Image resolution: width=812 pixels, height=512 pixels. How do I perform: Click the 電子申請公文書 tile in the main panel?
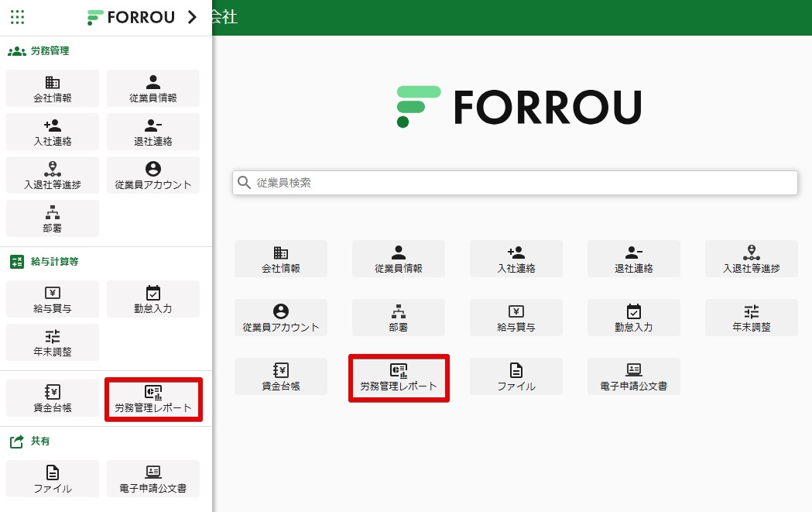633,376
